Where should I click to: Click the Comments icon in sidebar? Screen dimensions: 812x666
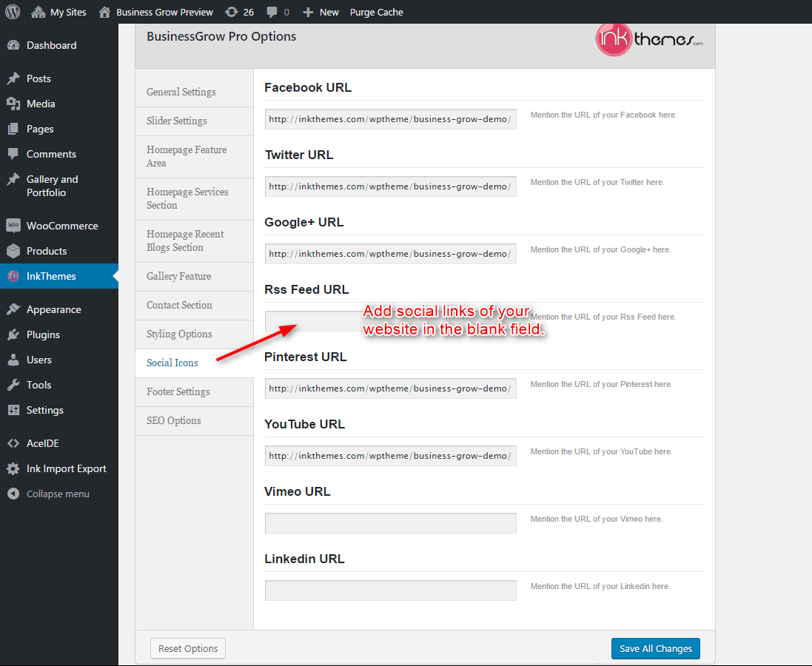click(x=13, y=154)
